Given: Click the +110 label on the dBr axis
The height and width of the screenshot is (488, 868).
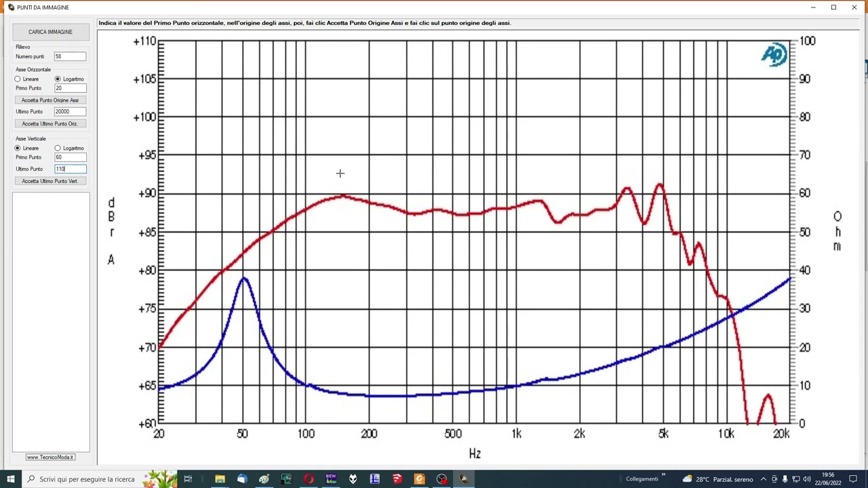Looking at the screenshot, I should pyautogui.click(x=144, y=41).
